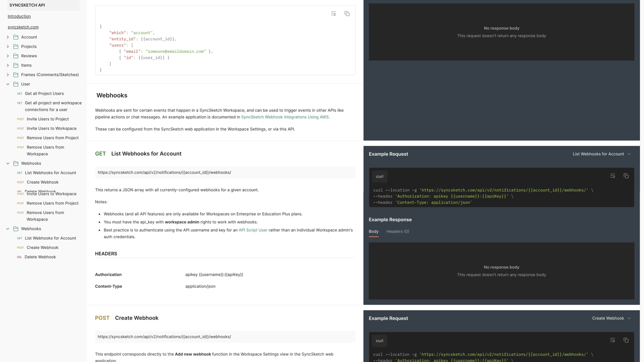Viewport: 644px width, 362px height.
Task: Open the Introduction link in sidebar
Action: pos(19,16)
